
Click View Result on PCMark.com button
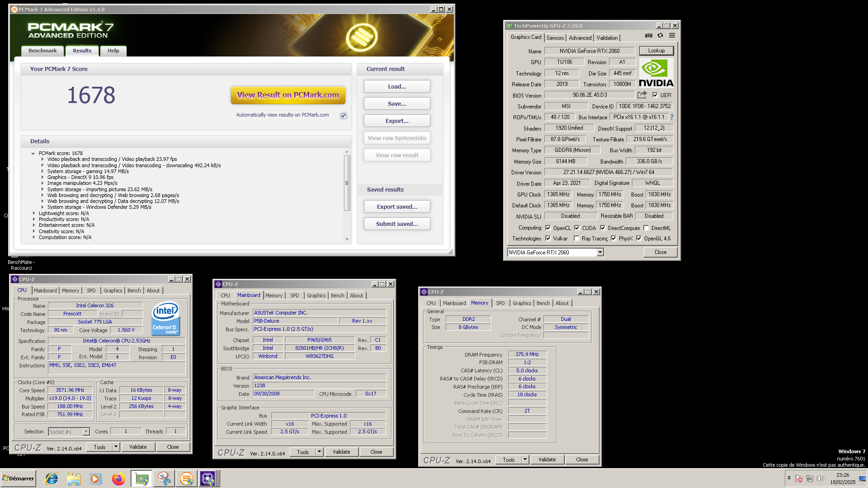pyautogui.click(x=288, y=95)
